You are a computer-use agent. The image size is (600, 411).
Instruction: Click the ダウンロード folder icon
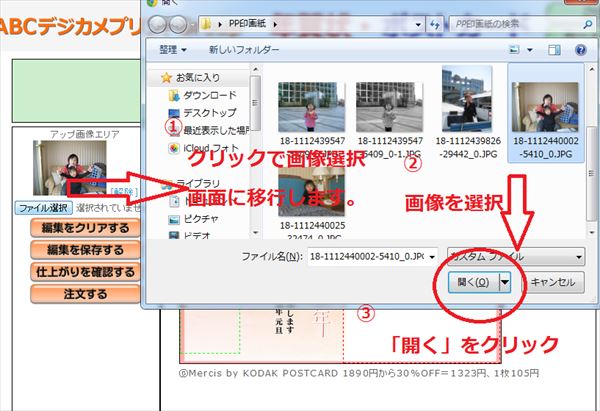[x=174, y=95]
